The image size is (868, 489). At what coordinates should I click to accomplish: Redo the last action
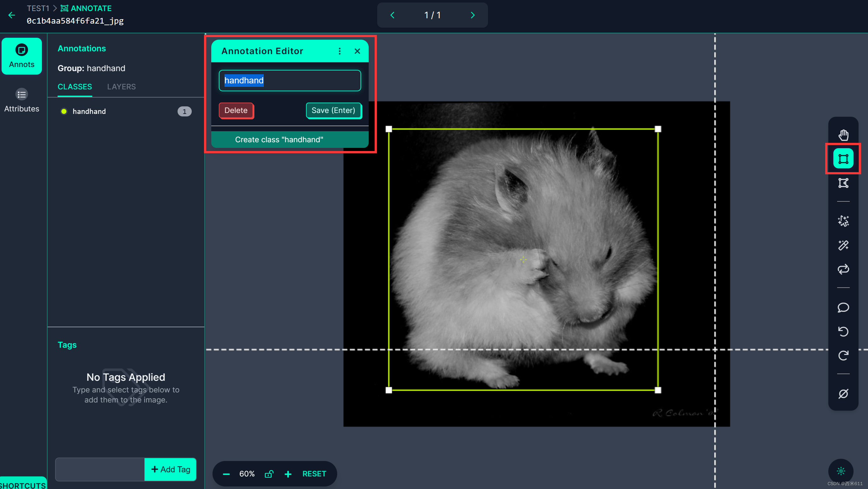[x=843, y=355]
